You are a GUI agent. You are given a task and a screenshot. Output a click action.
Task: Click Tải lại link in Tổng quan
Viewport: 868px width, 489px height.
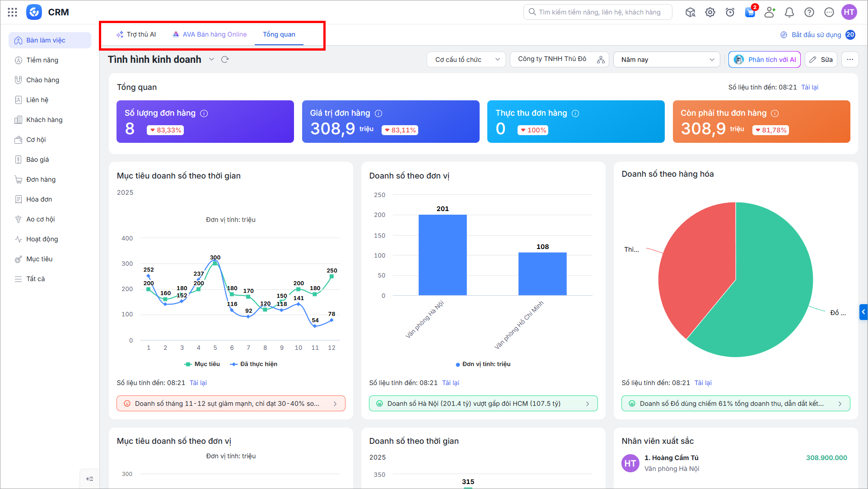(809, 87)
